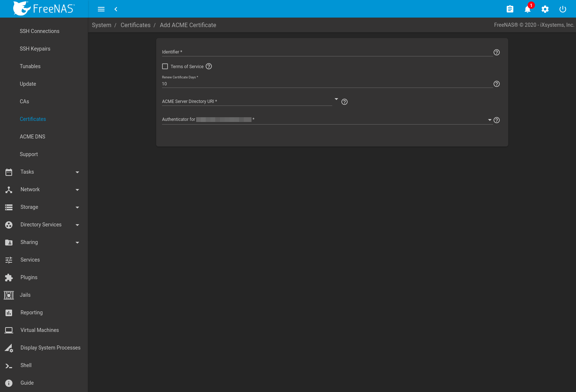
Task: Open ACME Server Directory URI dropdown
Action: point(247,101)
